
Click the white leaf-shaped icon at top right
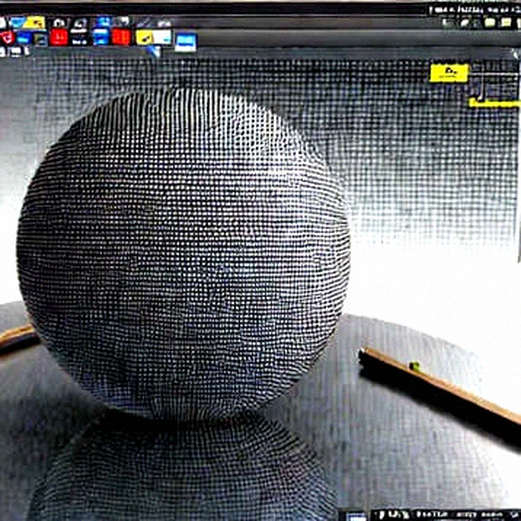click(x=465, y=23)
